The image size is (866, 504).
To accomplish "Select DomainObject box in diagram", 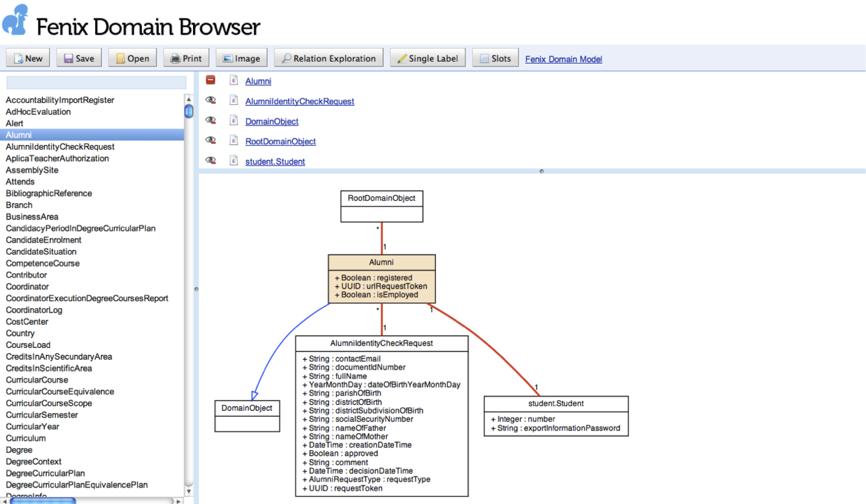I will pos(247,416).
